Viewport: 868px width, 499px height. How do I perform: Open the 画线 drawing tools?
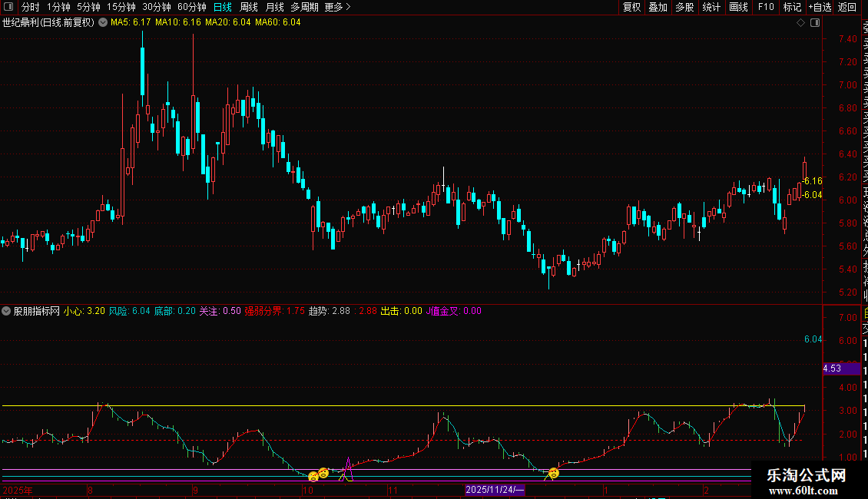tap(738, 8)
